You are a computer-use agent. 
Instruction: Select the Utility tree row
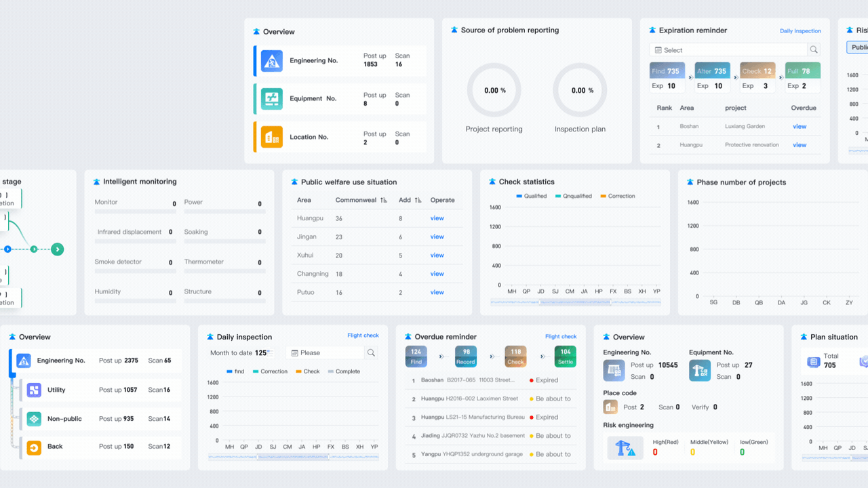(100, 390)
